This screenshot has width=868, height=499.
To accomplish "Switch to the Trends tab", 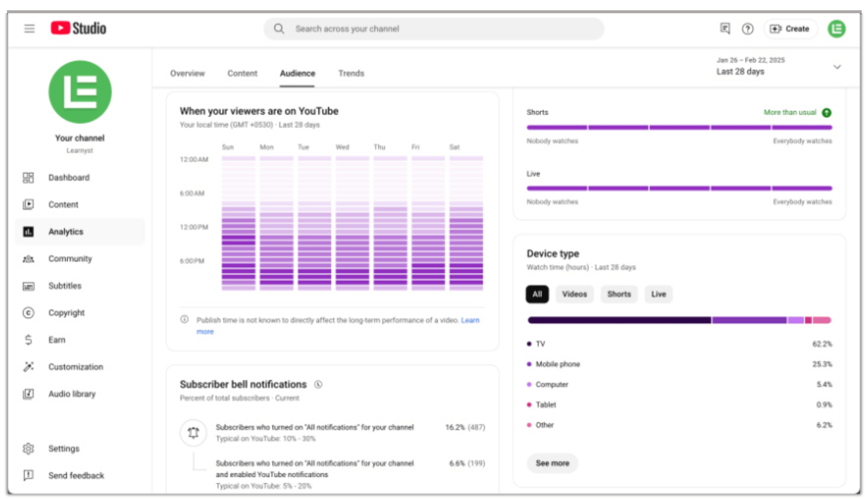I will pos(351,73).
